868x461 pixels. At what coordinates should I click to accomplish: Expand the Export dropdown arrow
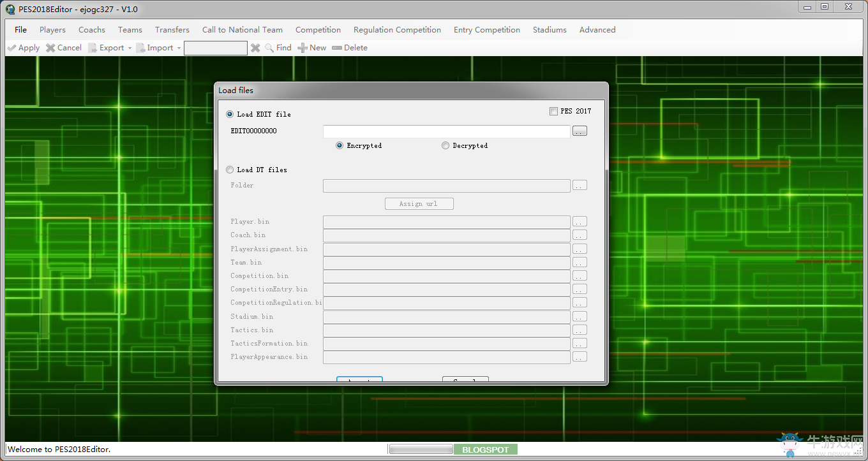(x=130, y=48)
